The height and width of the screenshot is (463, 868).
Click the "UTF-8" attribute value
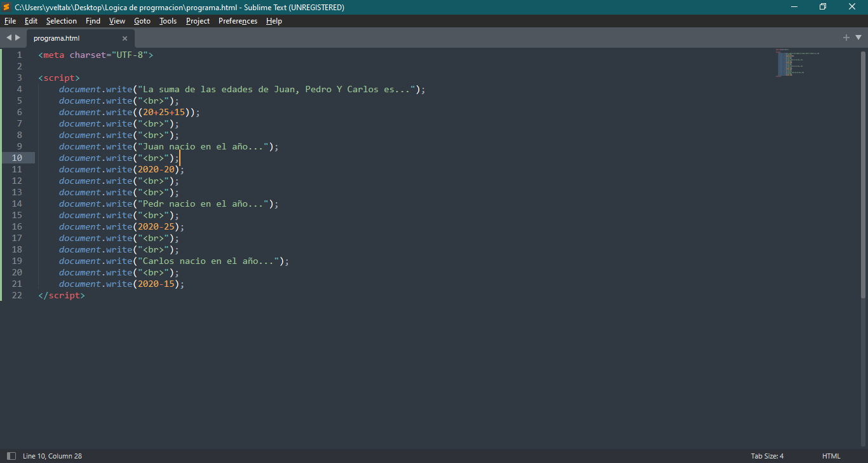point(130,55)
